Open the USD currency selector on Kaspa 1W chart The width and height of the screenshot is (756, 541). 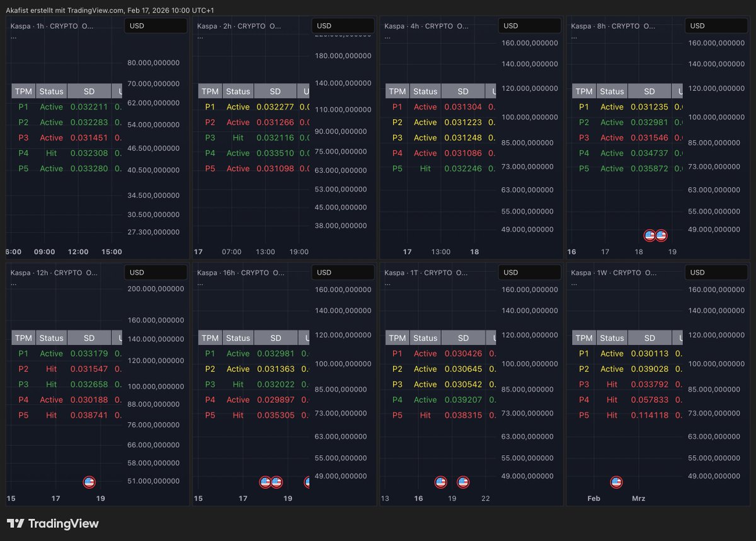pyautogui.click(x=716, y=272)
